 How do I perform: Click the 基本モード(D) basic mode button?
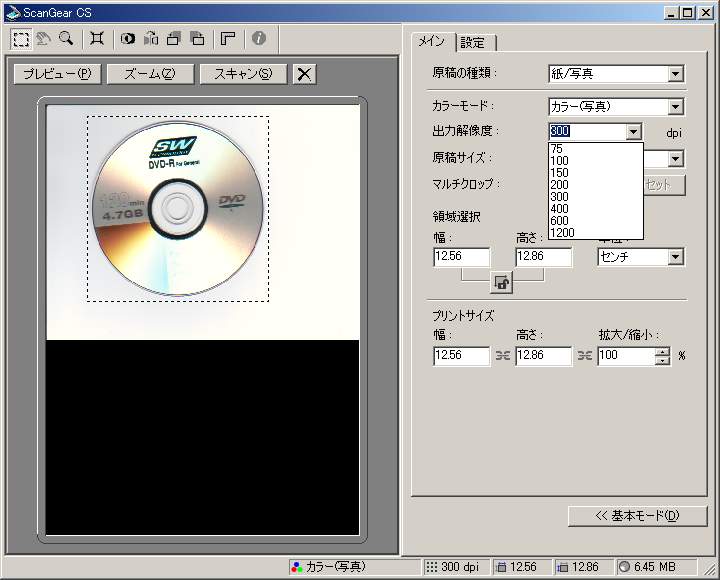coord(637,516)
